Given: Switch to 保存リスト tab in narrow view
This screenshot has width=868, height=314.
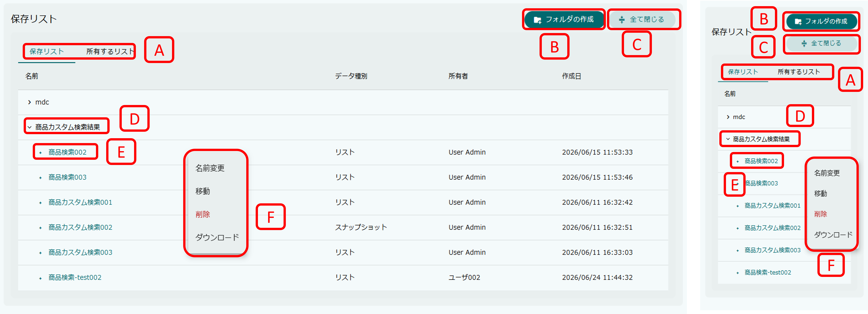Looking at the screenshot, I should pos(743,72).
